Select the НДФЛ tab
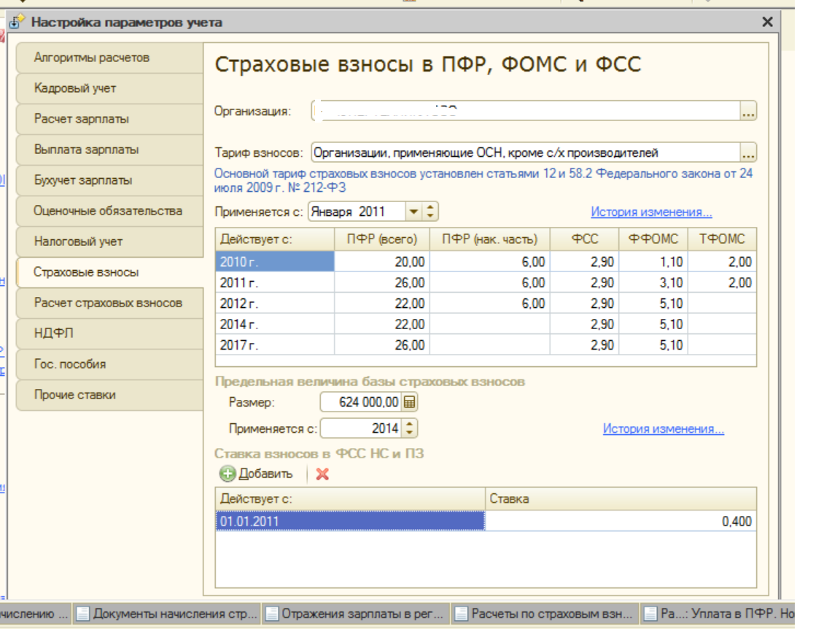The image size is (840, 629). pyautogui.click(x=109, y=333)
